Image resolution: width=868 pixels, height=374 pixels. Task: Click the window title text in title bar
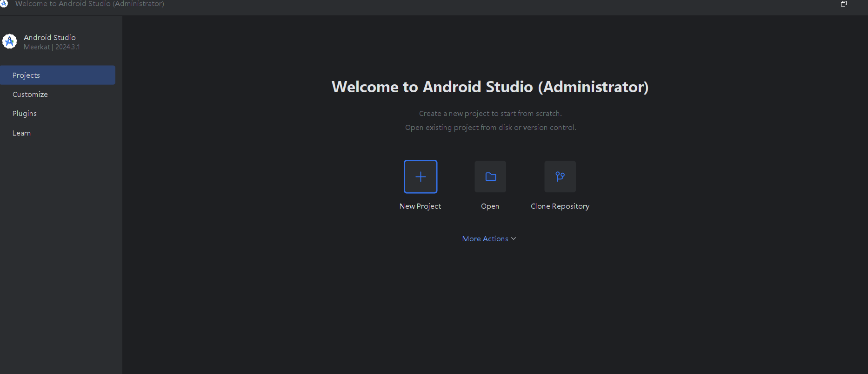pos(89,4)
